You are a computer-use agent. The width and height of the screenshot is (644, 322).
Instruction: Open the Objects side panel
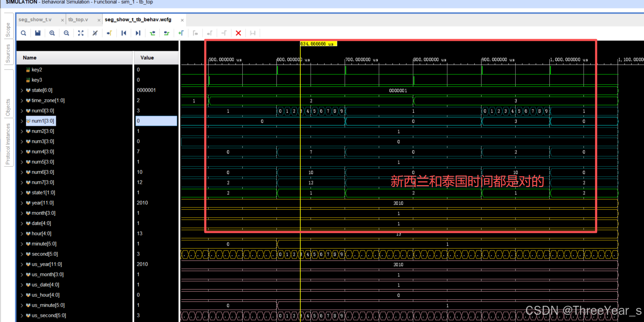coord(8,107)
